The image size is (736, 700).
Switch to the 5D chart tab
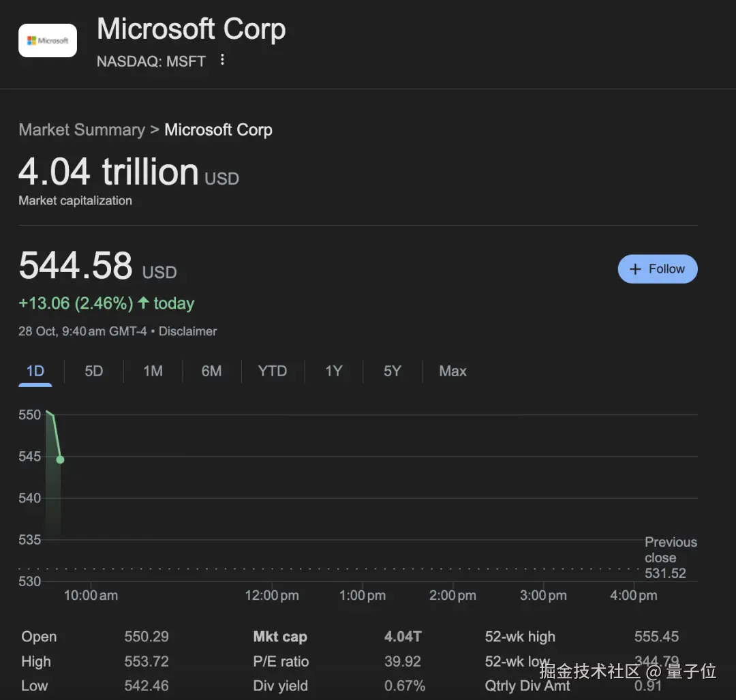point(94,371)
